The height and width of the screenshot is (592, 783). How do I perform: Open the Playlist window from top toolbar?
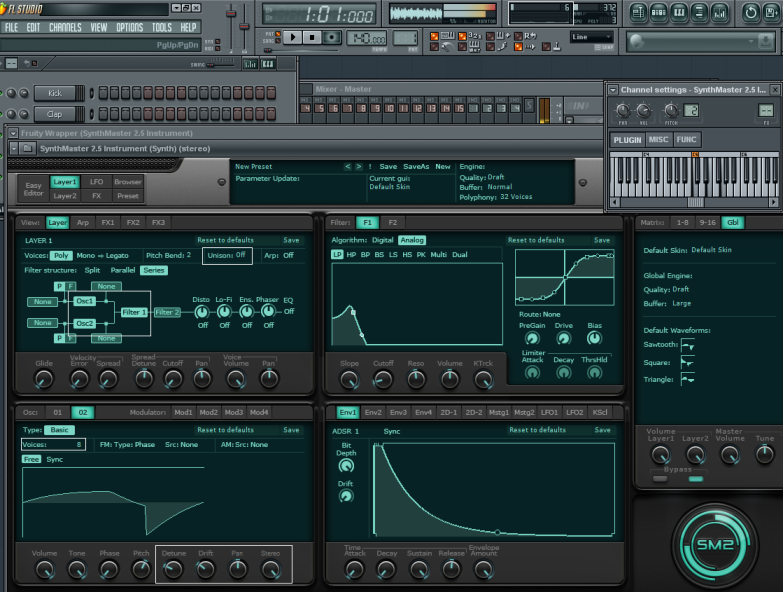click(638, 12)
